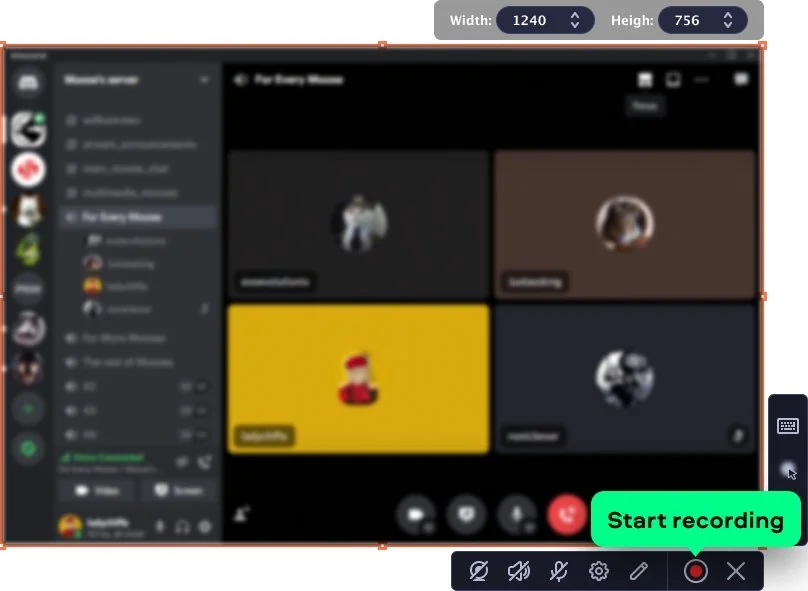The width and height of the screenshot is (808, 591).
Task: Select the top-left dark participant tile
Action: (x=359, y=224)
